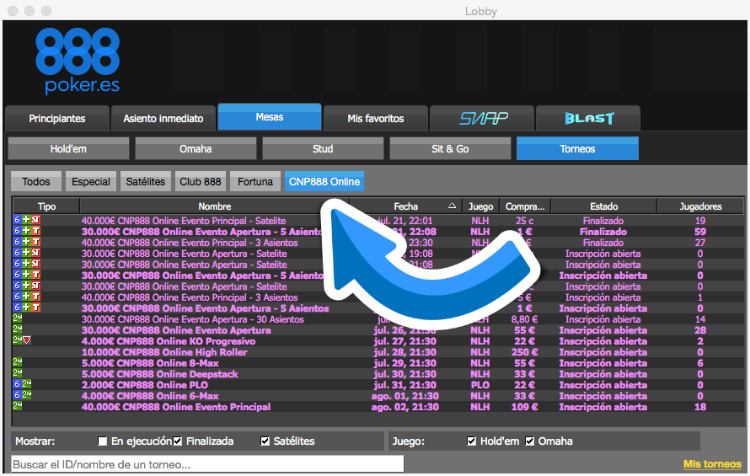Viewport: 750px width, 476px height.
Task: Switch to the Stud tab
Action: pyautogui.click(x=323, y=149)
